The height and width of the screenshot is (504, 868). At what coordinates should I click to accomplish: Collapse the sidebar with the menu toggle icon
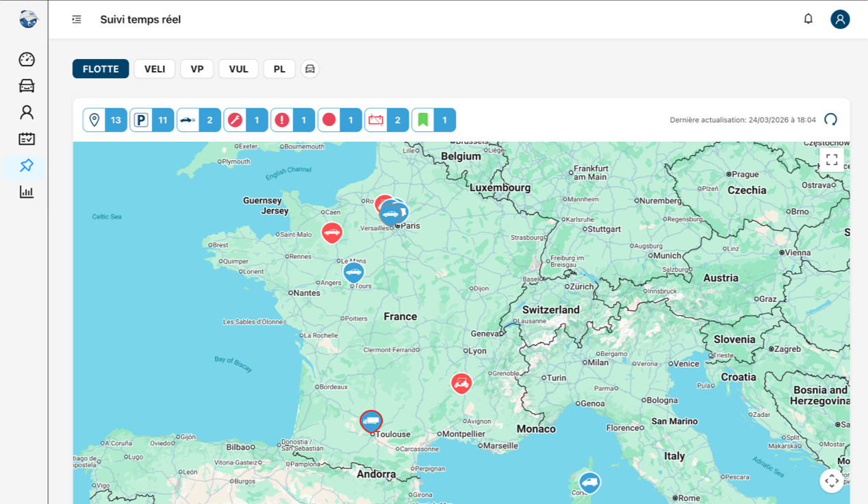click(x=77, y=19)
